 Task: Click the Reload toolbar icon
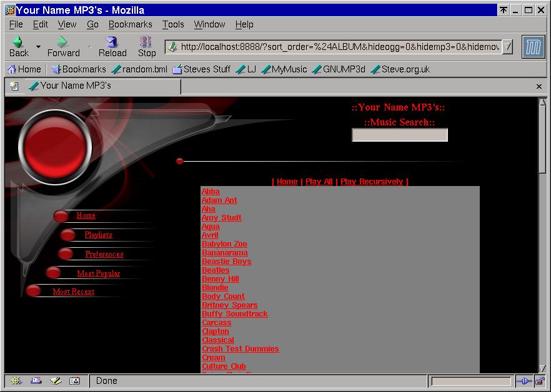[x=112, y=42]
